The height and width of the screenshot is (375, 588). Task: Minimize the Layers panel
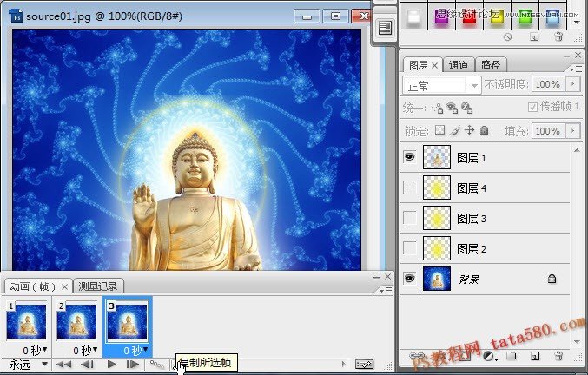[566, 56]
